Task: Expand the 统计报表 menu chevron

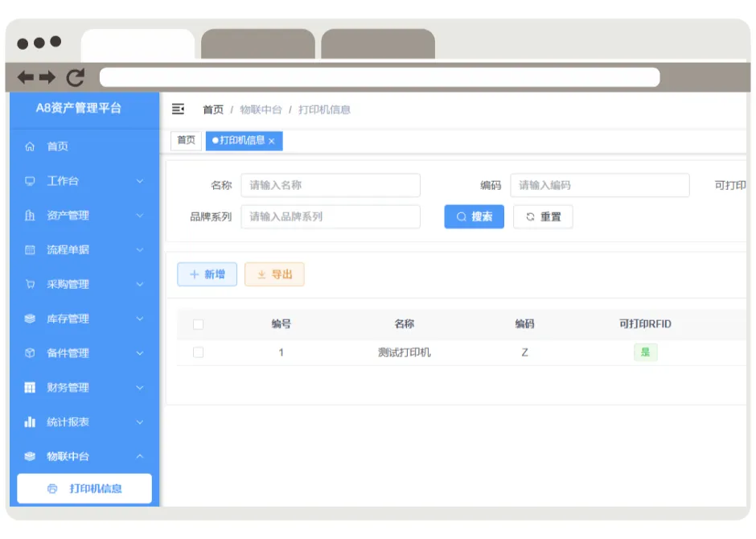Action: 140,422
